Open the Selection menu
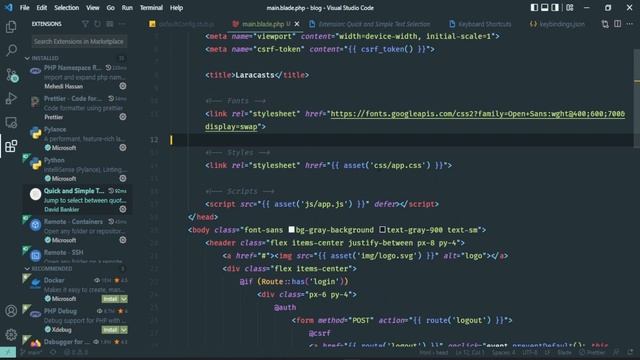This screenshot has width=640, height=360. pyautogui.click(x=67, y=7)
